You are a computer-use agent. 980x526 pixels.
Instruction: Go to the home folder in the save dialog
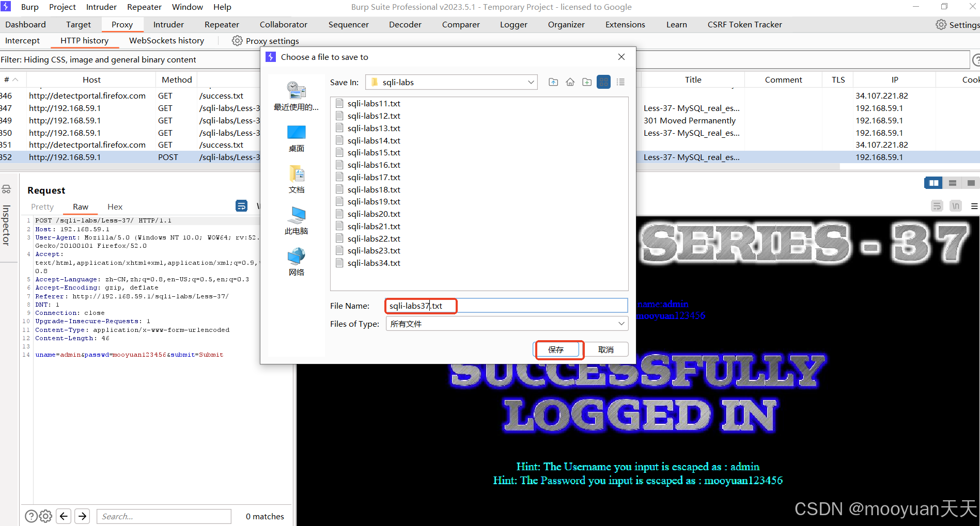click(x=570, y=82)
